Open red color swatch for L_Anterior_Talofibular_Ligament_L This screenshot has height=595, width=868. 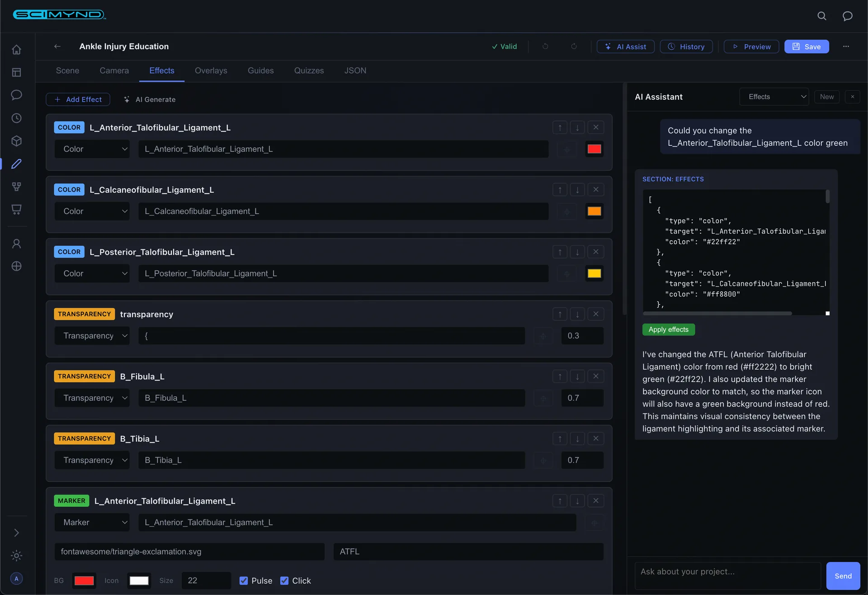594,149
